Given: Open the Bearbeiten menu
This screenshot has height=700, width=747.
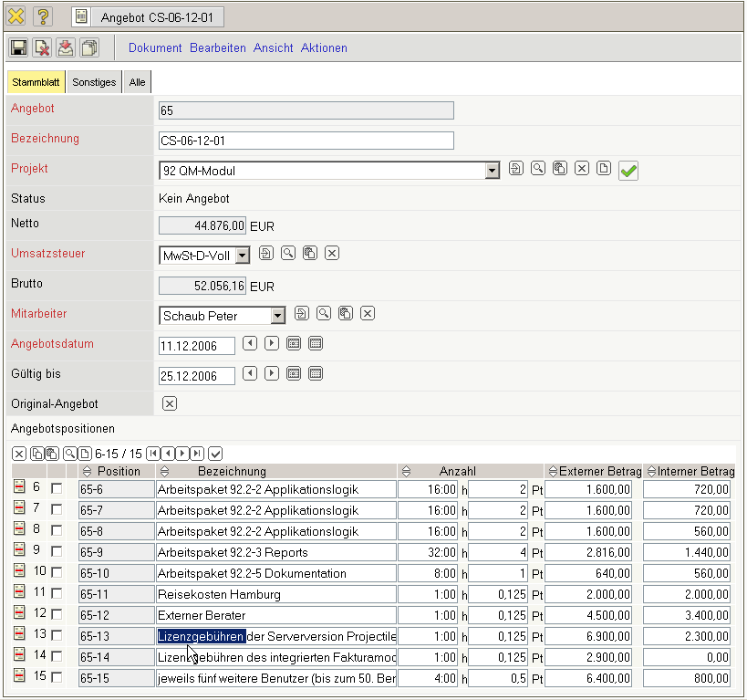Looking at the screenshot, I should tap(217, 47).
